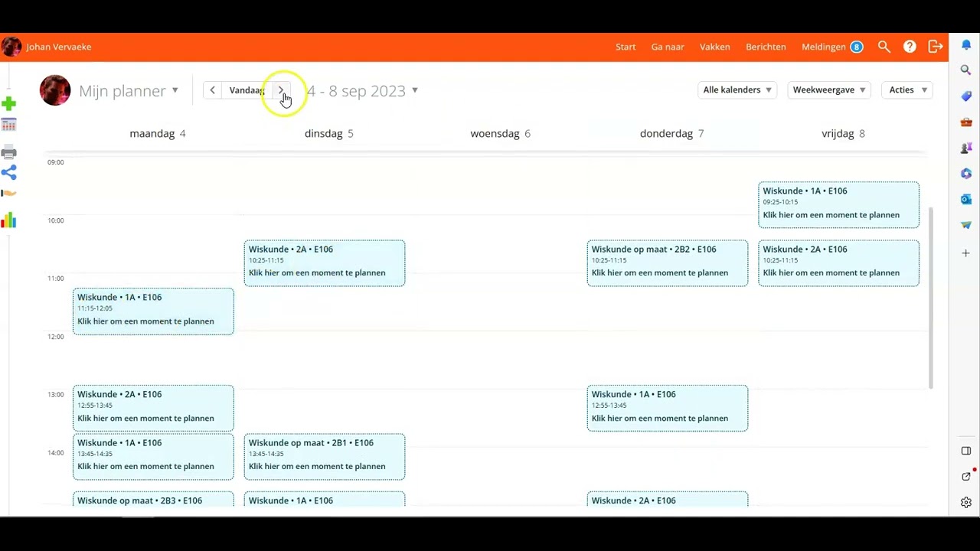
Task: Click the plus customize sidebar icon
Action: pyautogui.click(x=966, y=253)
